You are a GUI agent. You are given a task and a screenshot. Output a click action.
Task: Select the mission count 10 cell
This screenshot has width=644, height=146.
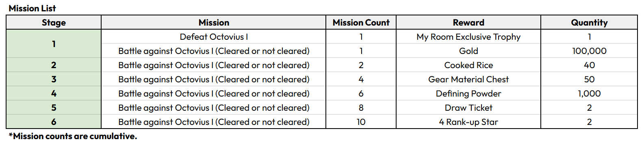click(361, 122)
